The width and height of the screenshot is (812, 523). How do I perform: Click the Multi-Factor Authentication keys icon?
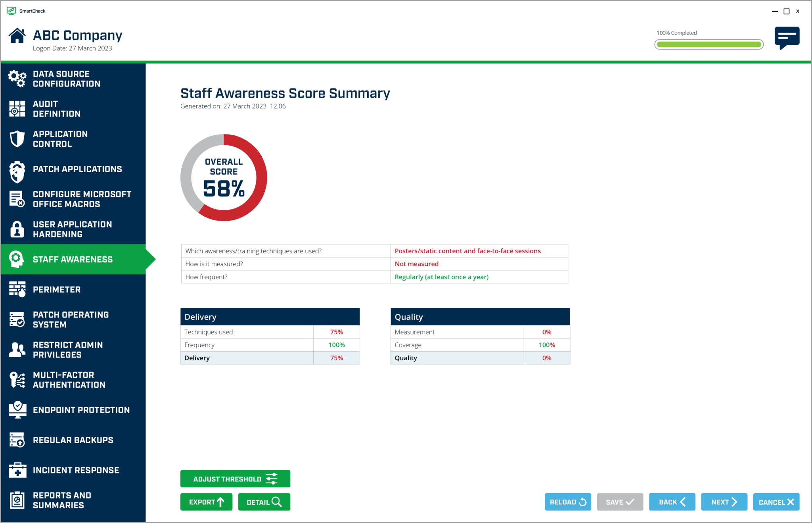tap(17, 379)
